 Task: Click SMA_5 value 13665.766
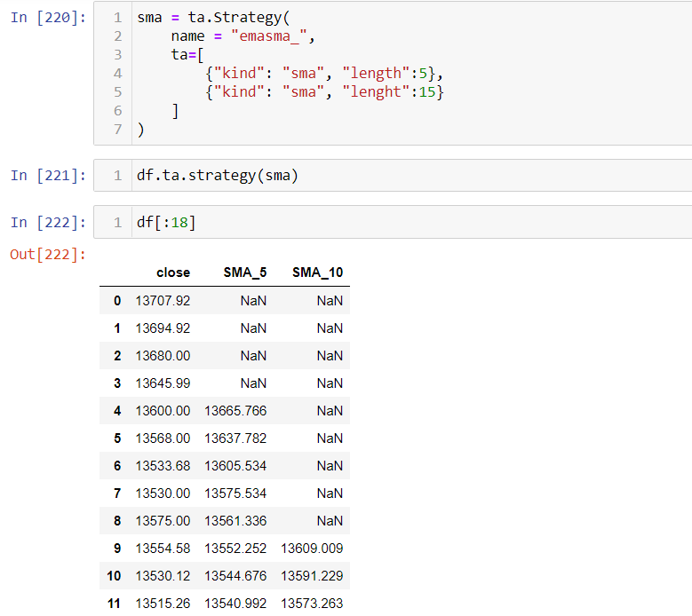pos(235,411)
